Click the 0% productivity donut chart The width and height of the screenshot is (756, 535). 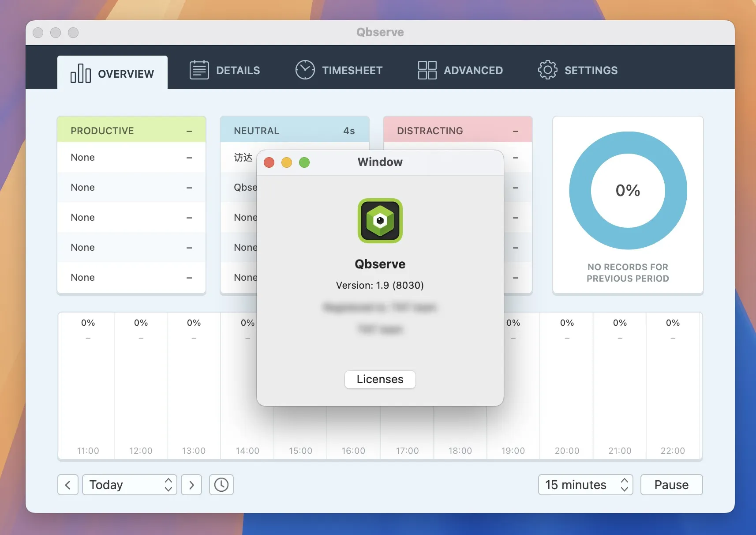[x=628, y=191]
